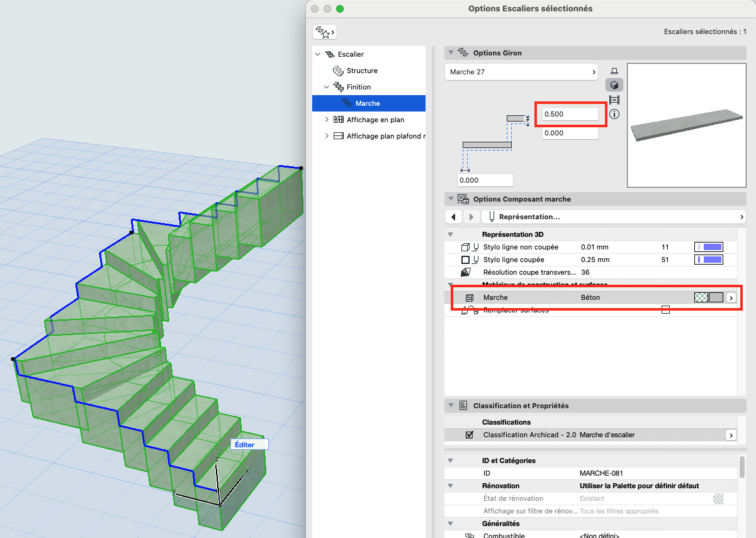The image size is (756, 538).
Task: Expand Affichage en plan tree node
Action: tap(326, 120)
